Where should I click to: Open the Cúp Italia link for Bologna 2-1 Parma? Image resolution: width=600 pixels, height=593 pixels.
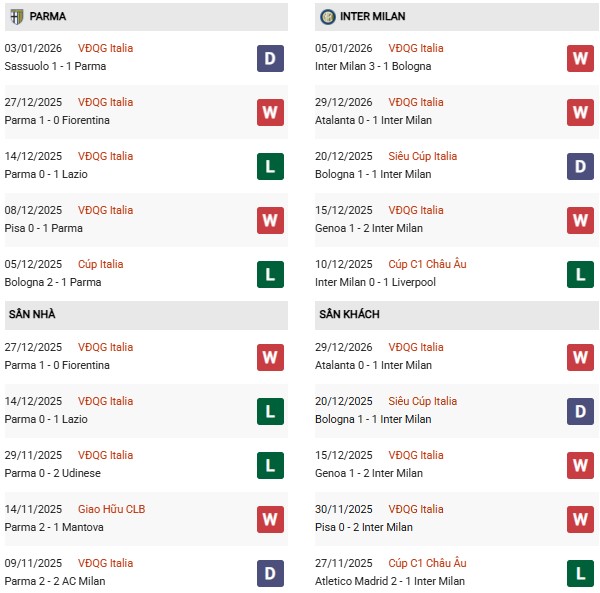pos(101,264)
